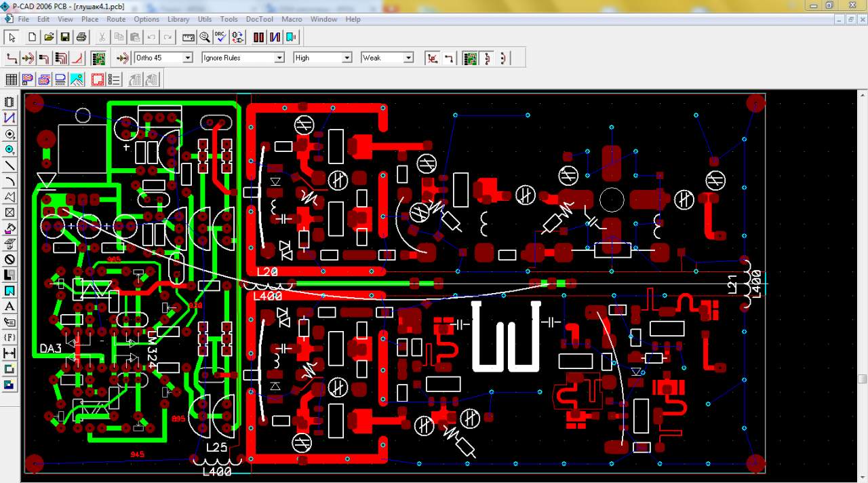The width and height of the screenshot is (868, 483).
Task: Choose the Place Line tool
Action: (x=9, y=166)
